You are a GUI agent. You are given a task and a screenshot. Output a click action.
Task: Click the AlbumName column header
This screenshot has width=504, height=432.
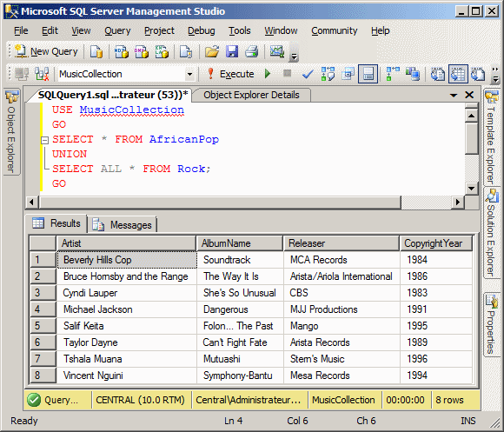point(240,243)
